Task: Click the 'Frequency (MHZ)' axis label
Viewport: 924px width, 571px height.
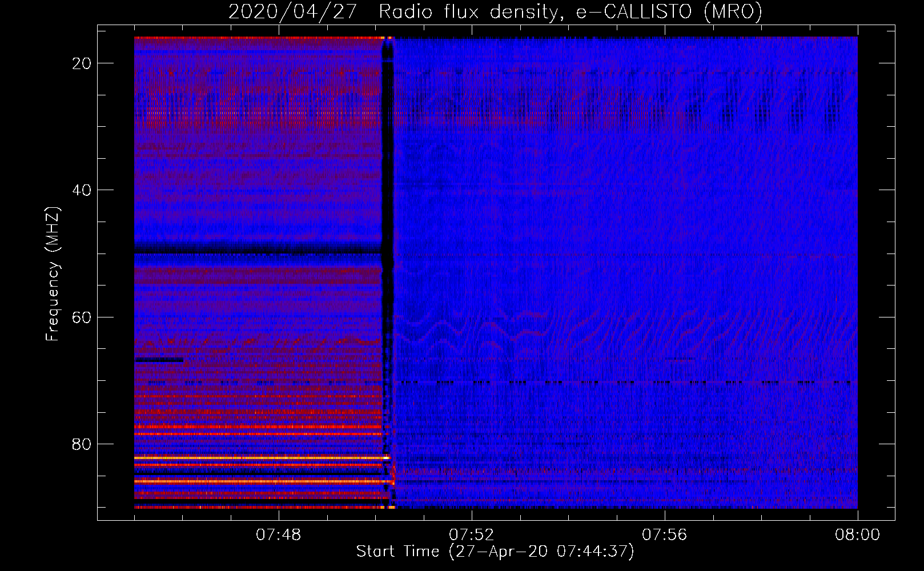Action: [x=53, y=274]
